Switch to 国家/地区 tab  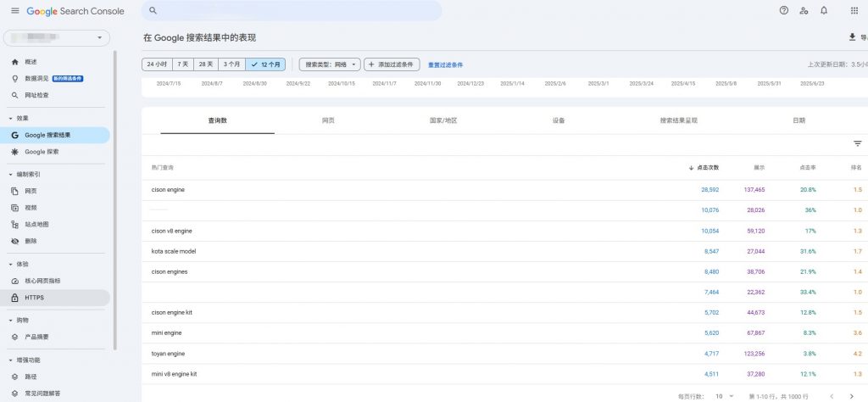(x=443, y=120)
